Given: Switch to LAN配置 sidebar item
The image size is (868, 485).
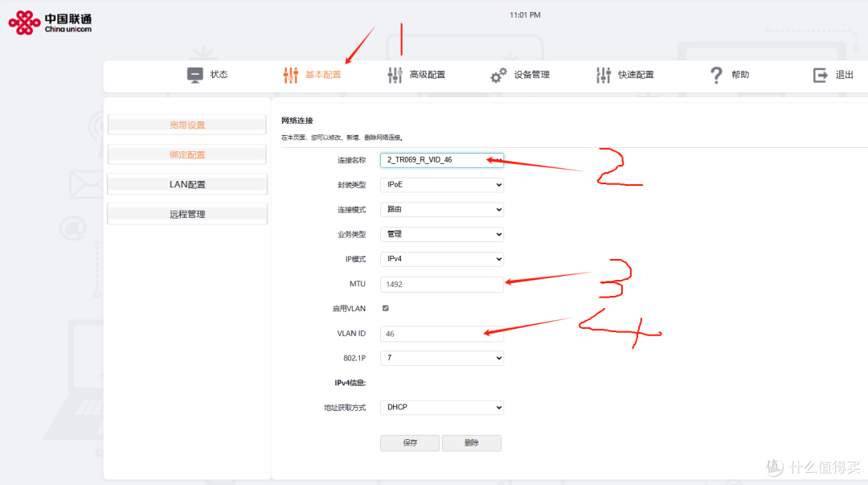Looking at the screenshot, I should (x=187, y=184).
